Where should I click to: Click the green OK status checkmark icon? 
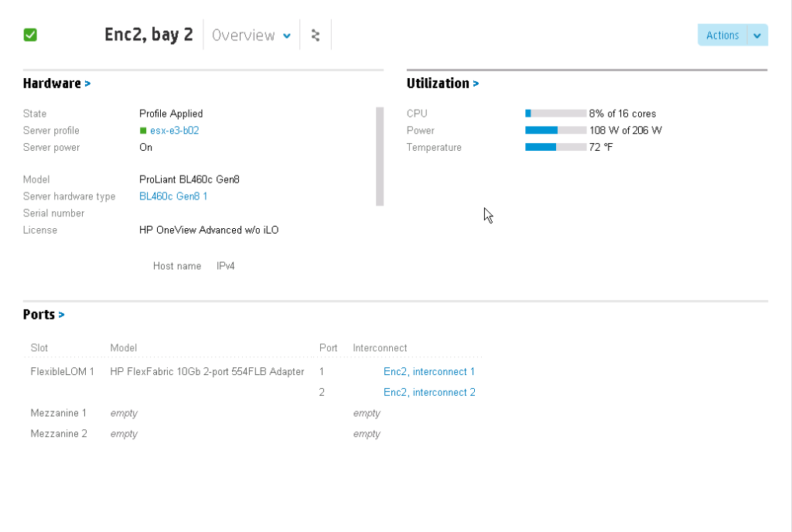click(30, 35)
